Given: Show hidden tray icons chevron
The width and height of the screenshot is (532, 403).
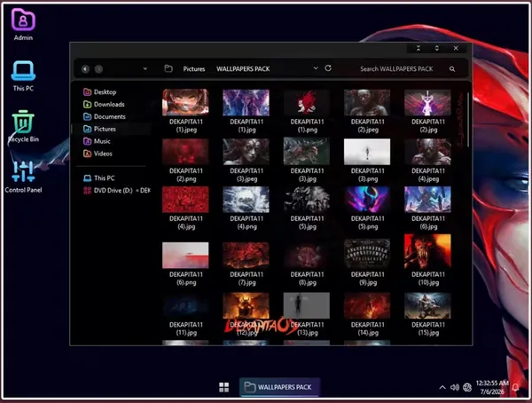Looking at the screenshot, I should 442,387.
